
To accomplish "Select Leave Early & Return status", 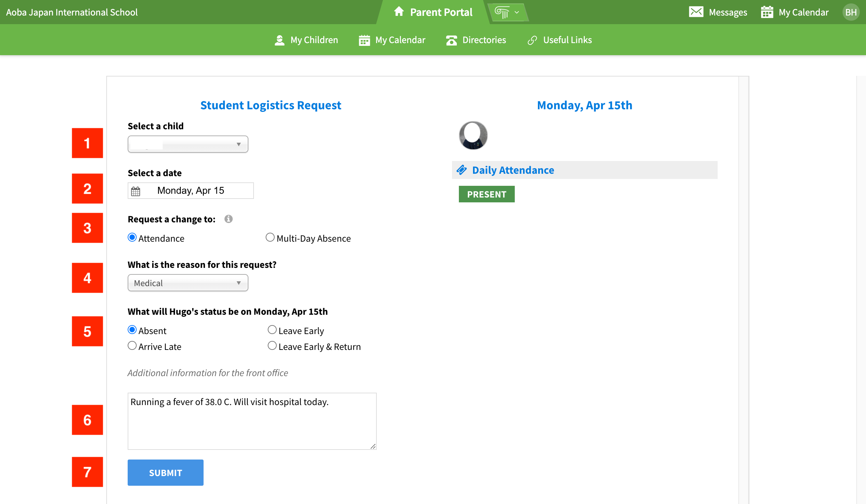I will click(x=272, y=346).
